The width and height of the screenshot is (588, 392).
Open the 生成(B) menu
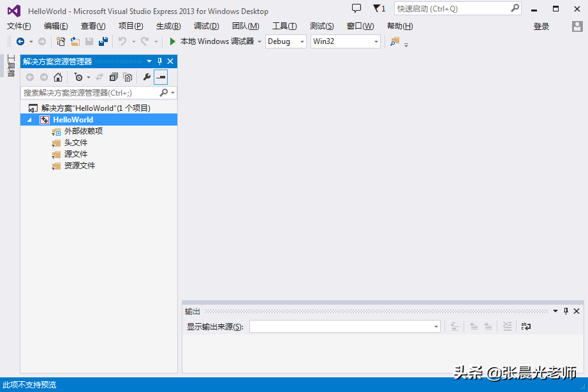(168, 26)
